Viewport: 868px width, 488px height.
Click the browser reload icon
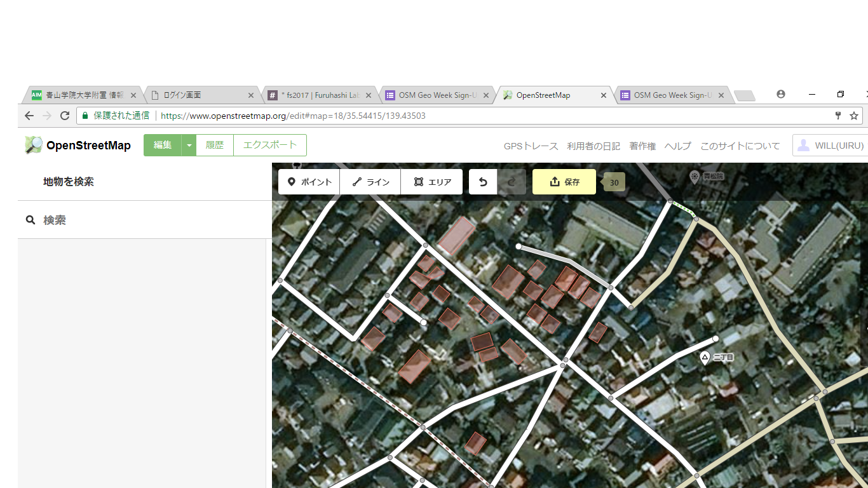65,116
